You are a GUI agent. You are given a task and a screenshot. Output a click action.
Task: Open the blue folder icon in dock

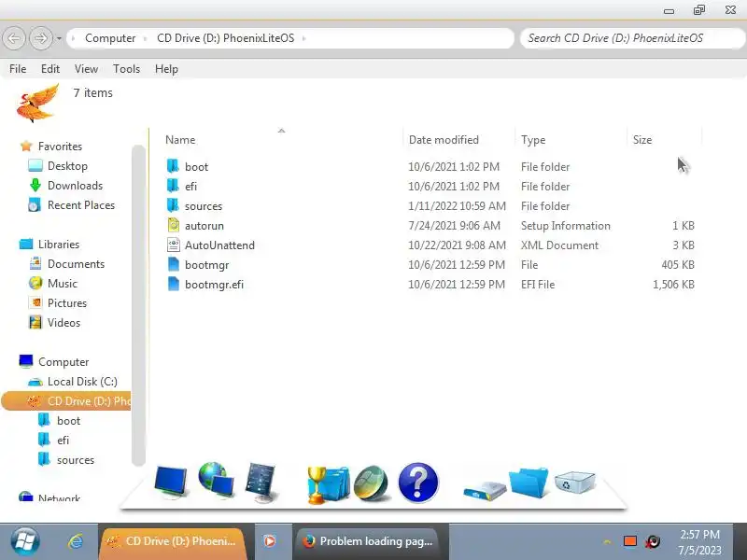(529, 483)
